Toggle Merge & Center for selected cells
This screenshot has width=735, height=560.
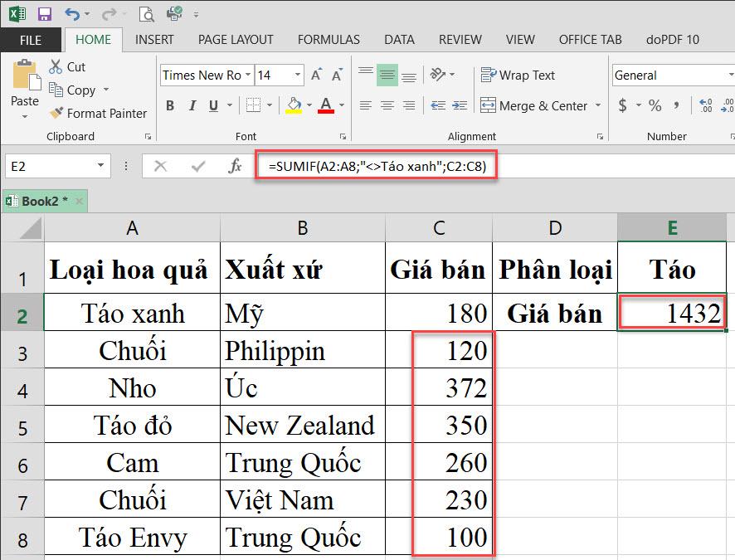coord(535,105)
